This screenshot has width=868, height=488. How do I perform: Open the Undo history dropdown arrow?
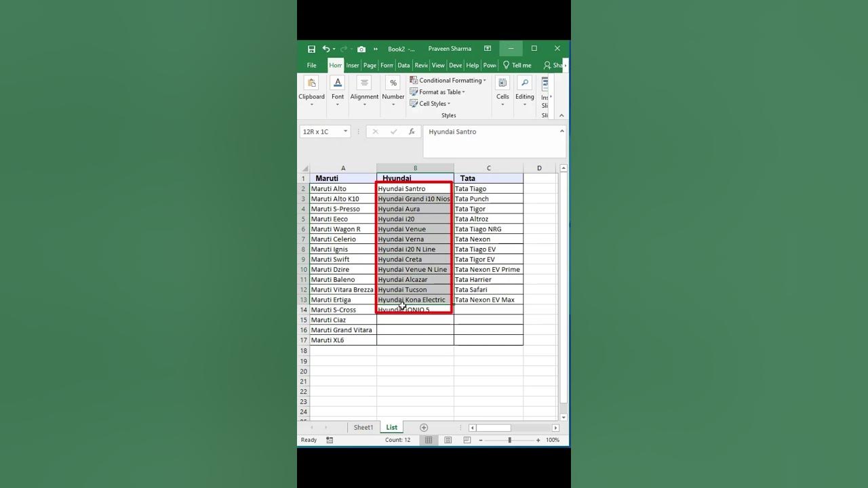click(x=334, y=49)
